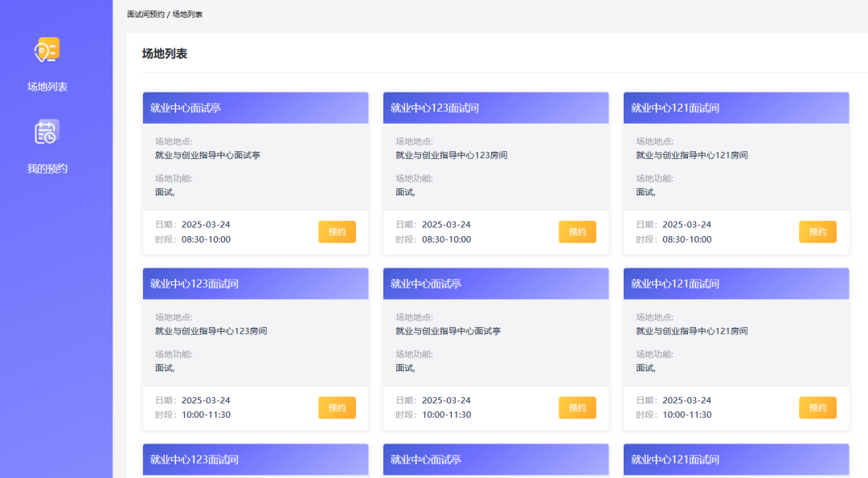Book 就业中心123面试间 for 10:00-11:30 via 预约

pos(337,408)
